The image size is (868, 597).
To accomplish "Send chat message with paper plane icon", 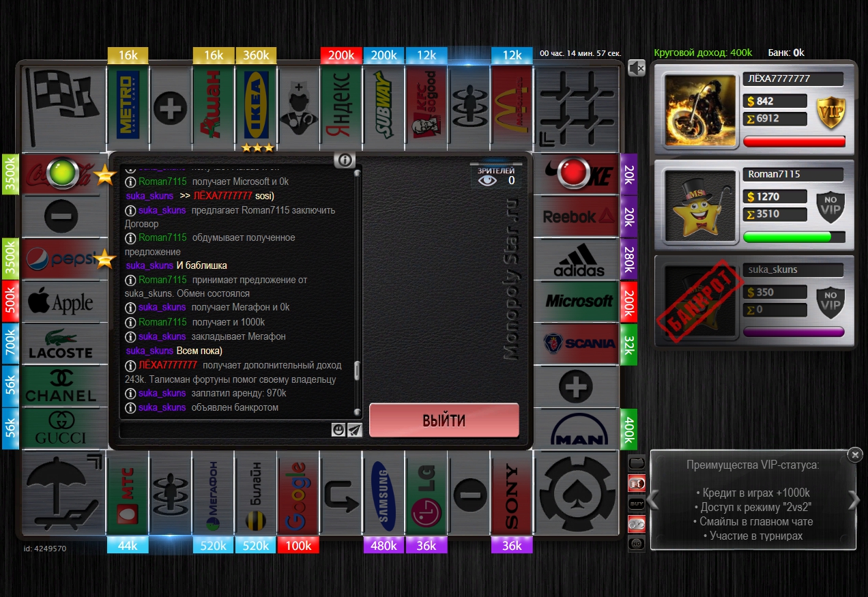I will pyautogui.click(x=354, y=429).
